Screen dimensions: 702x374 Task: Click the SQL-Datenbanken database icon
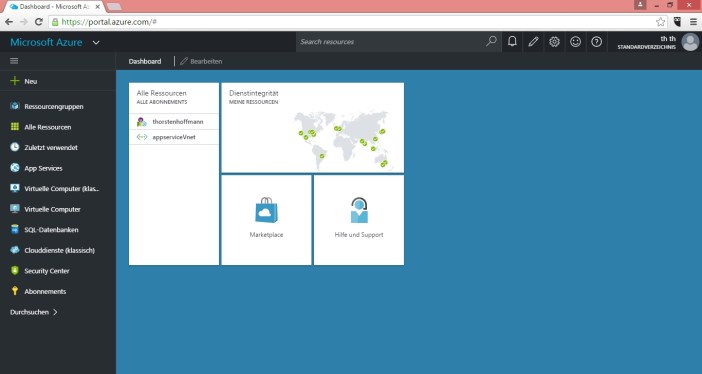[15, 229]
